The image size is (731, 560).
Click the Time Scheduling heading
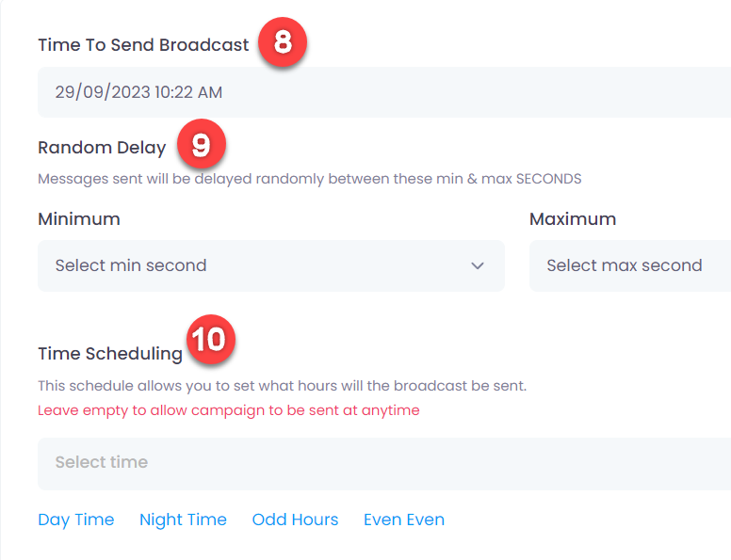pos(110,354)
